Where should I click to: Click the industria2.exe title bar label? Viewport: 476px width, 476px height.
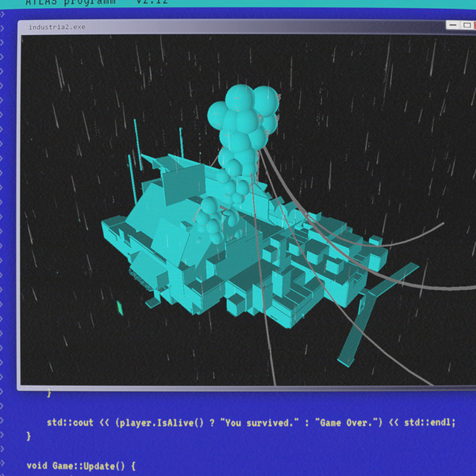pos(56,28)
